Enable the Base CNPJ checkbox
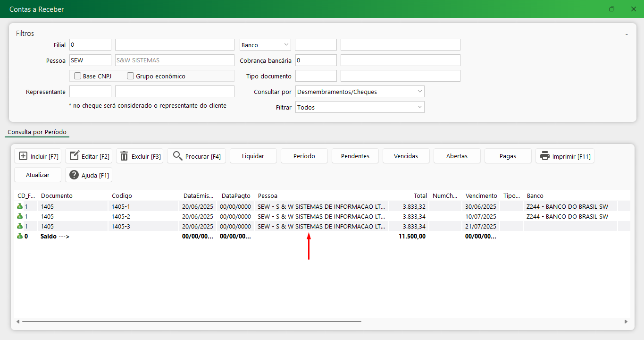644x340 pixels. click(x=78, y=76)
